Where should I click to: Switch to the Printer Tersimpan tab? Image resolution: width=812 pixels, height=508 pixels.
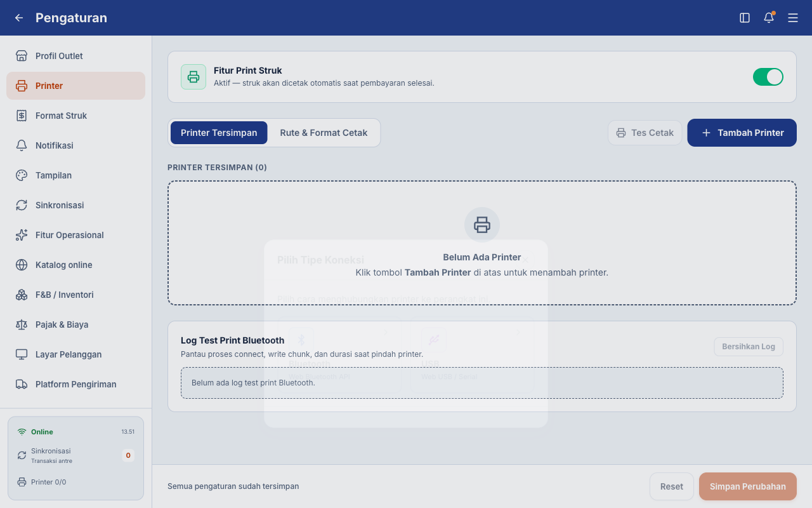point(219,133)
